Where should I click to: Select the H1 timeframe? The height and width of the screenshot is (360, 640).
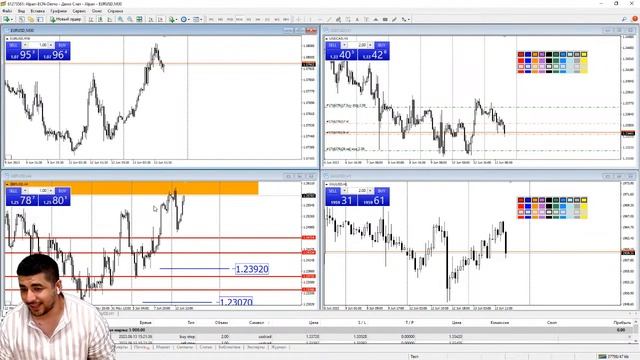[249, 19]
